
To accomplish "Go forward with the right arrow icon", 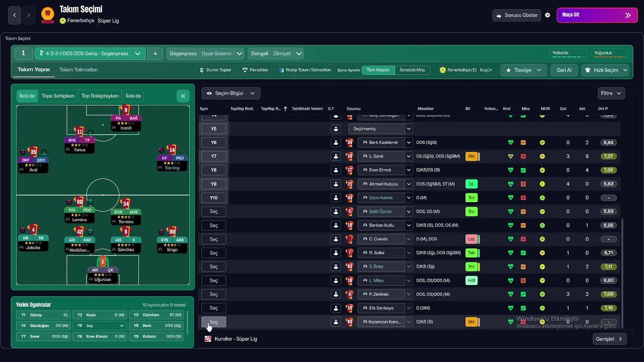I will pyautogui.click(x=29, y=15).
